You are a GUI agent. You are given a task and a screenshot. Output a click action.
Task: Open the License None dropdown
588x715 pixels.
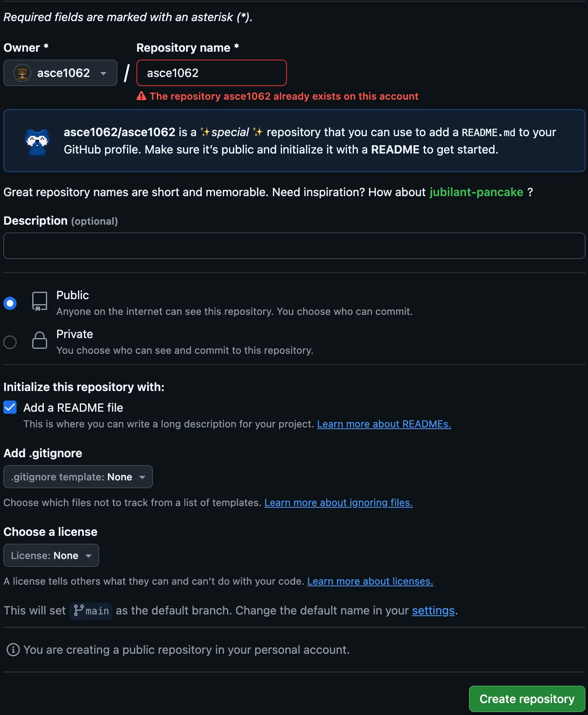coord(51,555)
